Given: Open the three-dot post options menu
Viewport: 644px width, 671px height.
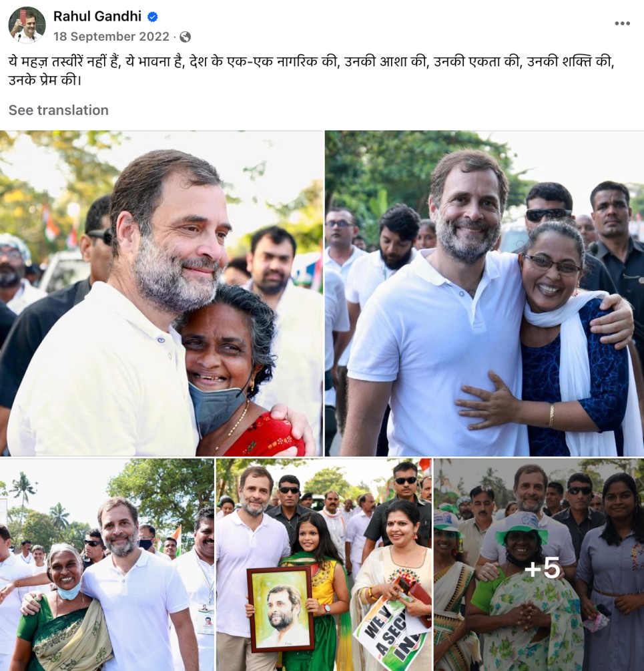Looking at the screenshot, I should click(x=622, y=23).
